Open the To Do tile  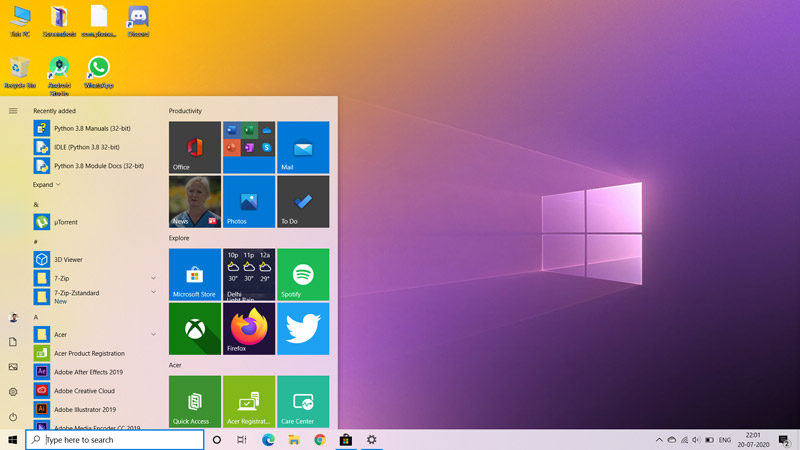tap(303, 202)
